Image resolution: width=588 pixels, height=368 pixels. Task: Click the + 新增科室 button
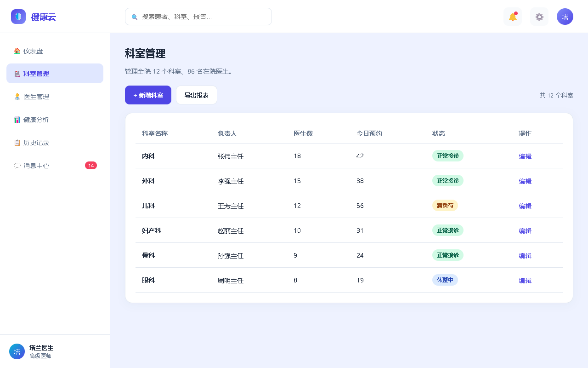[148, 95]
